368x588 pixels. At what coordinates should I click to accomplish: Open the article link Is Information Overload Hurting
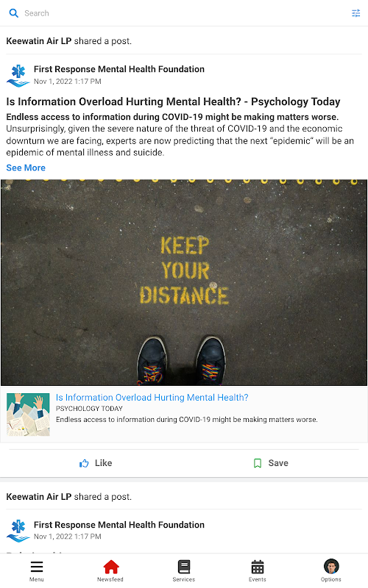pos(152,398)
